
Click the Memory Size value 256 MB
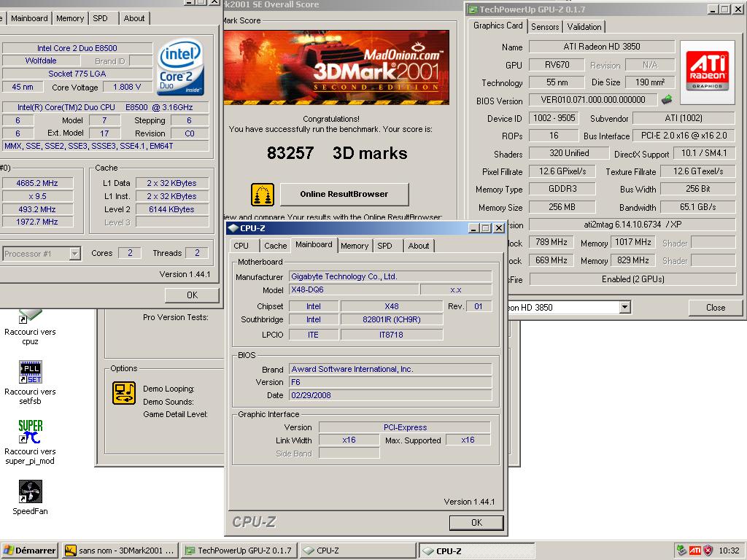pyautogui.click(x=562, y=206)
